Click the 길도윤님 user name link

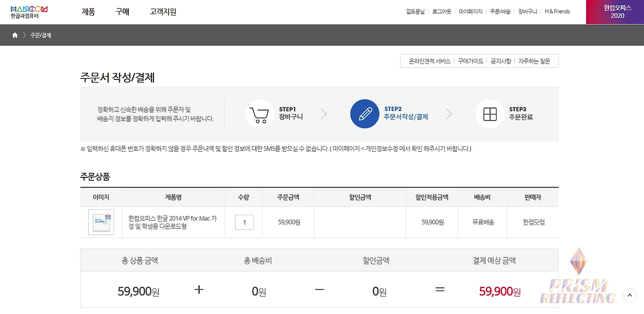pos(415,12)
